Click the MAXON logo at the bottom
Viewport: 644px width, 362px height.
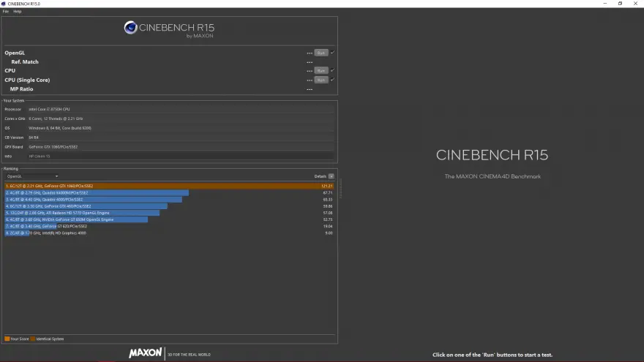coord(145,353)
